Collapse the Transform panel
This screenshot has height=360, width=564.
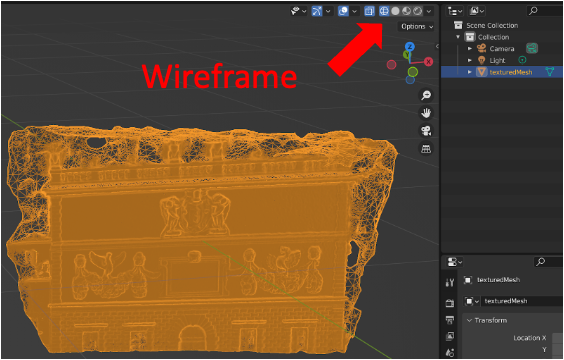click(x=469, y=320)
